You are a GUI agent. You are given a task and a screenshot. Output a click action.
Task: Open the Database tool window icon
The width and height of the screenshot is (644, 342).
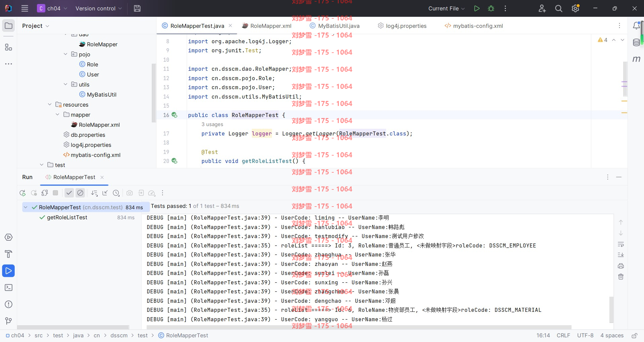point(636,43)
